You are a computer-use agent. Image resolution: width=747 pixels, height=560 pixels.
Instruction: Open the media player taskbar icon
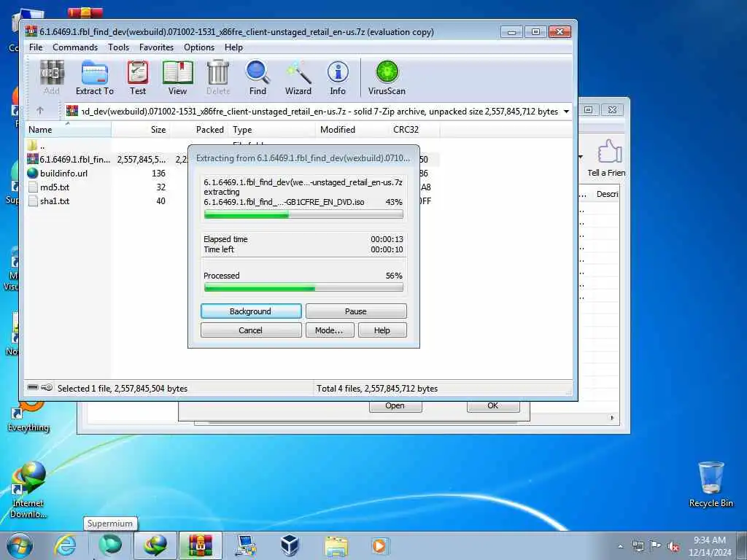379,545
